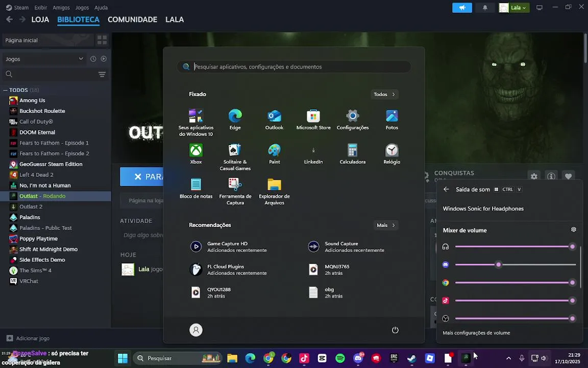Open the Exibir menu
The image size is (588, 368).
40,8
